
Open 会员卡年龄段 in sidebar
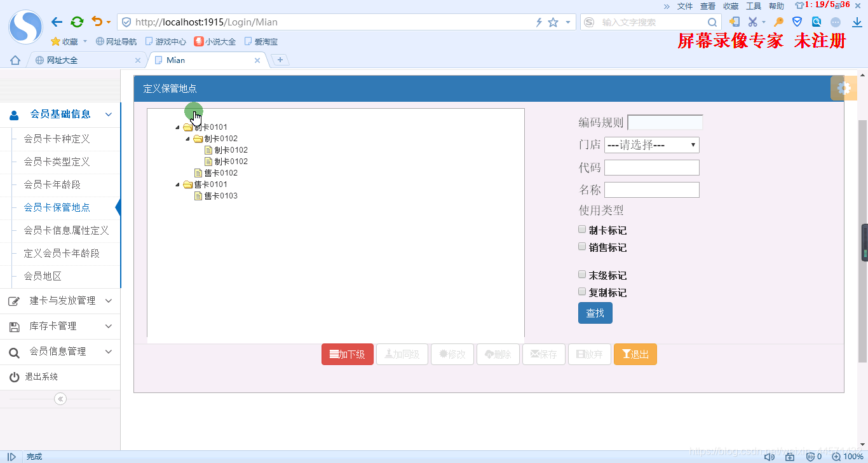[52, 184]
